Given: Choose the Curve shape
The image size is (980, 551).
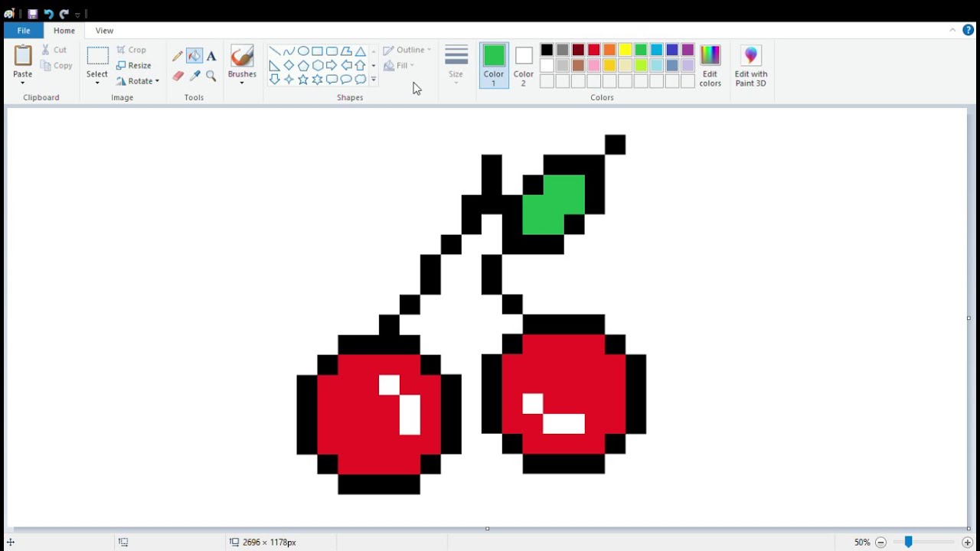Looking at the screenshot, I should (289, 51).
